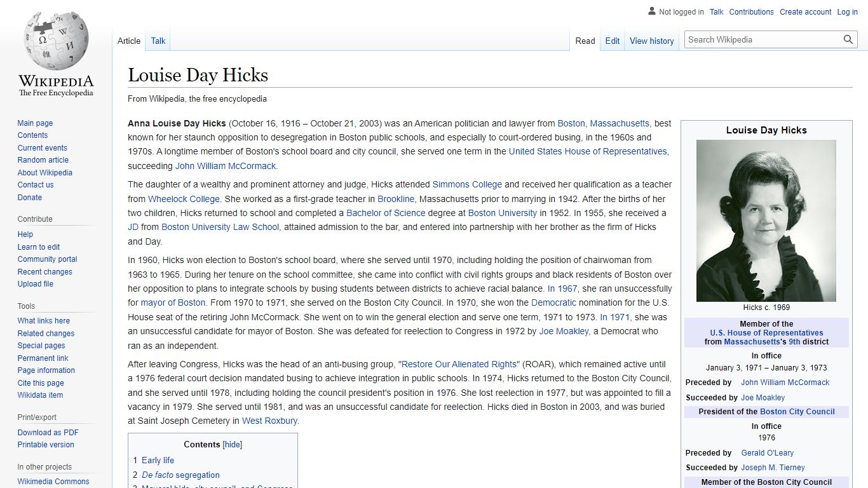The height and width of the screenshot is (488, 868).
Task: Click Download as PDF
Action: 48,433
